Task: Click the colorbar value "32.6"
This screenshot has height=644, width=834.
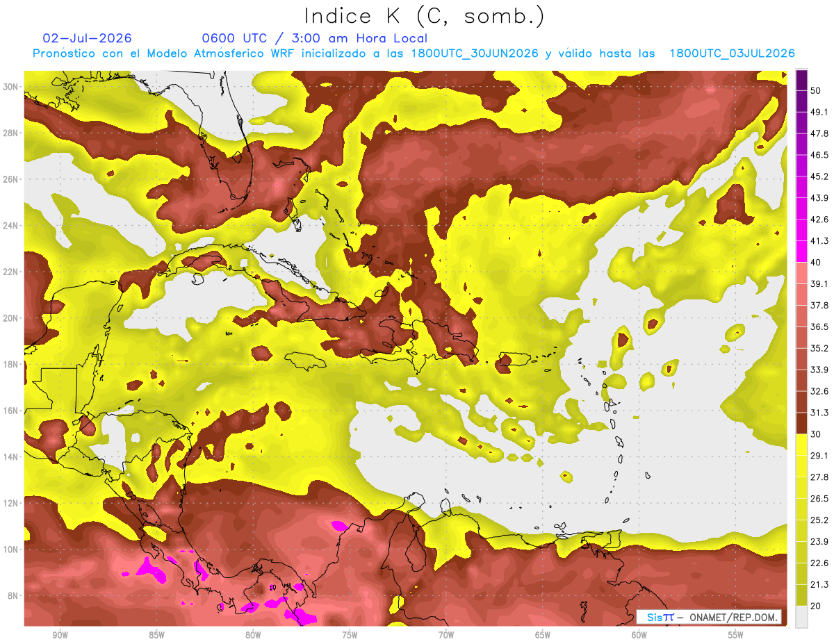Action: [820, 391]
